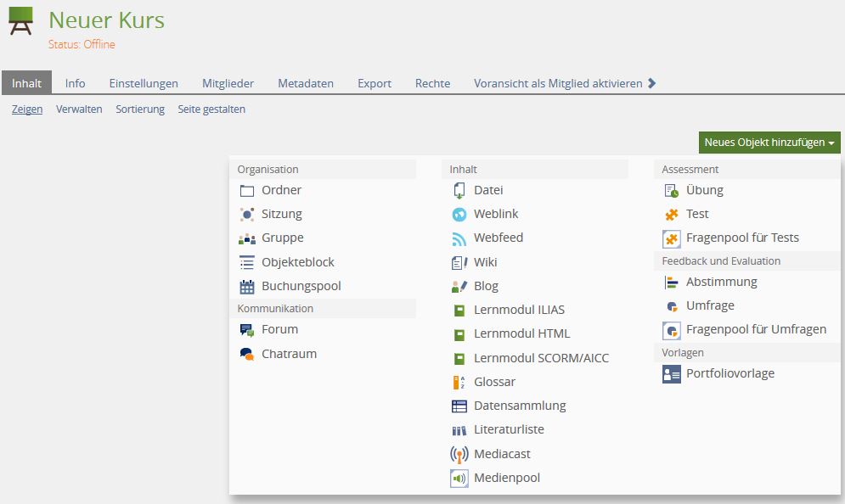Select the Mediacast broadcast icon
This screenshot has height=504, width=845.
[x=459, y=455]
